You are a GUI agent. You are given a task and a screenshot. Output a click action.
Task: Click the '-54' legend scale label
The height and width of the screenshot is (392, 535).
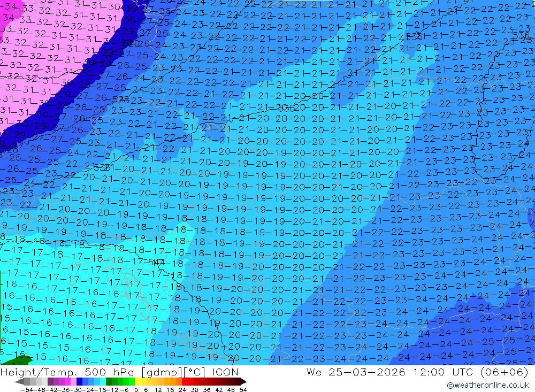27,390
